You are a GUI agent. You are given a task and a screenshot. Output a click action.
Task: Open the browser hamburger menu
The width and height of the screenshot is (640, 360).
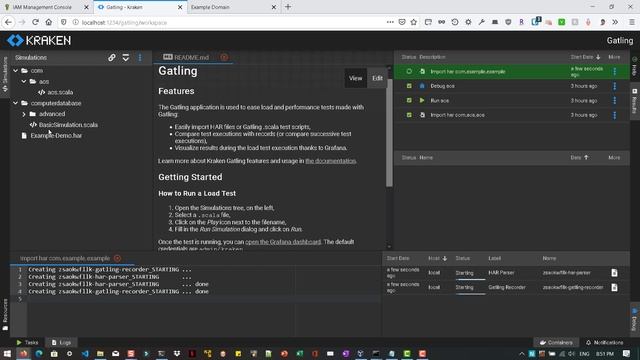click(631, 22)
